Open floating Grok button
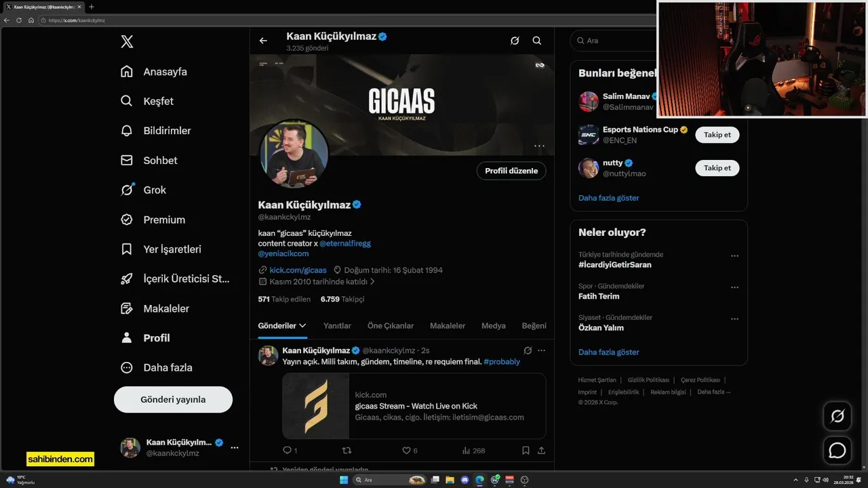 [837, 416]
